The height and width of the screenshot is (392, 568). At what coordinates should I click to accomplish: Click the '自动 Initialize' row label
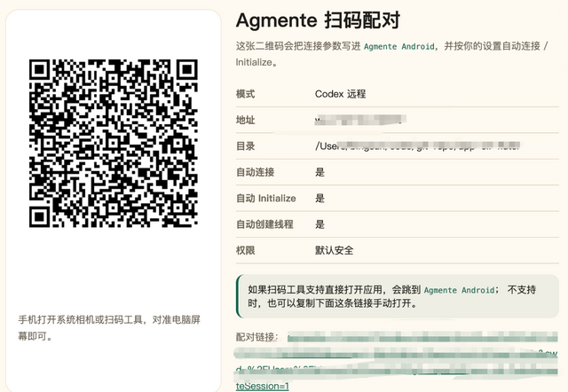click(266, 199)
